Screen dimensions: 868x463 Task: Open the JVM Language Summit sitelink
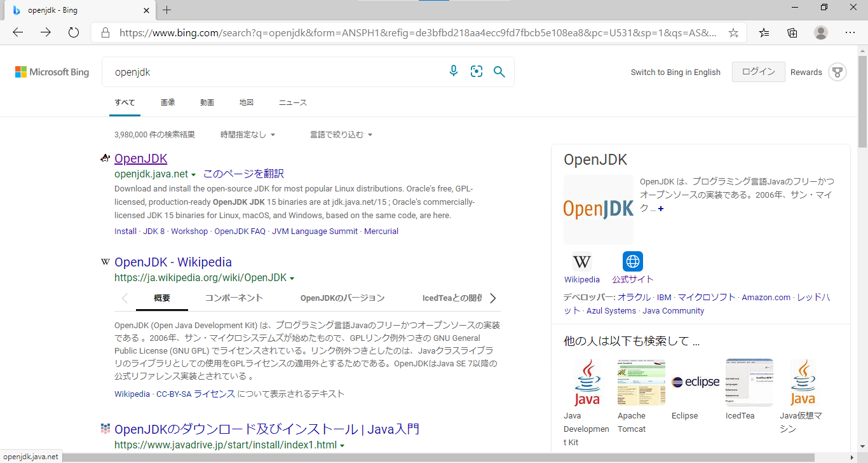click(x=315, y=231)
